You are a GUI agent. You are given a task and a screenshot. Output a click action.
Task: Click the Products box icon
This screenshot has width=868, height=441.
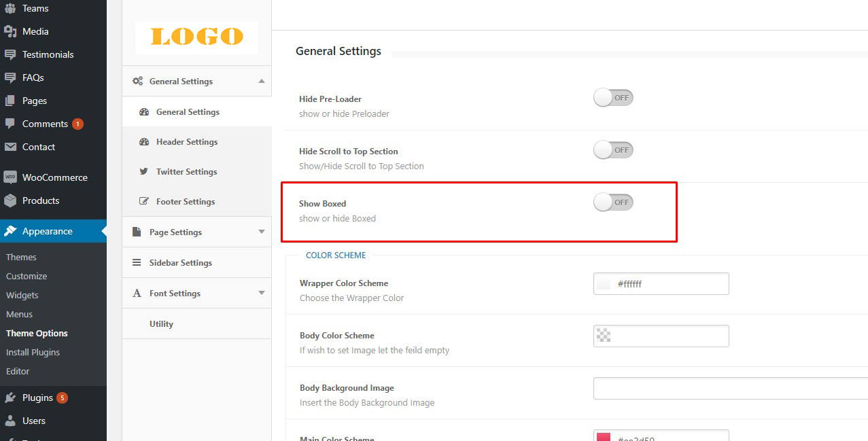[x=10, y=200]
